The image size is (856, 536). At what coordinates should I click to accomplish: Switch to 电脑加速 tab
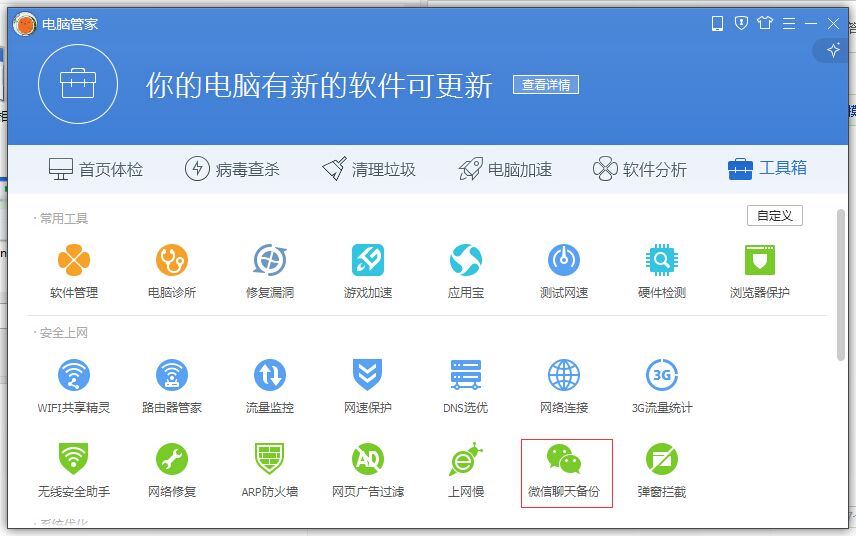click(x=505, y=169)
